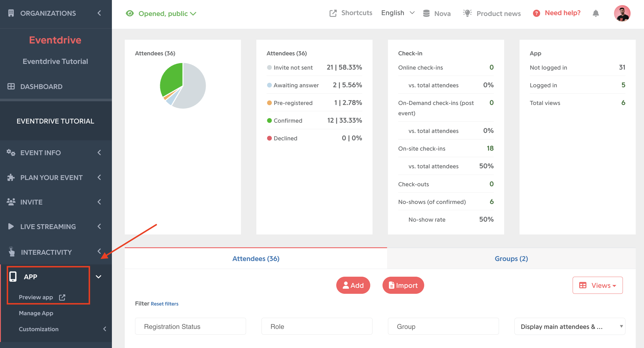Expand the English language dropdown
The height and width of the screenshot is (348, 644).
click(x=398, y=13)
